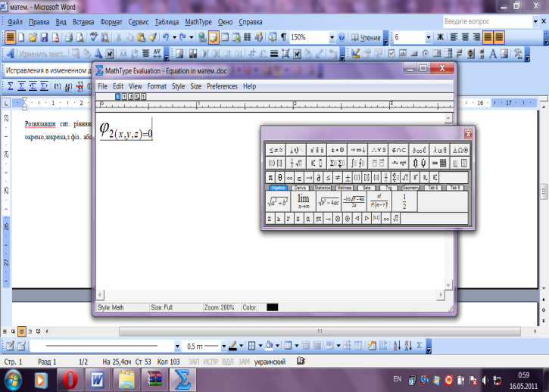Open the MathType Preferences menu
Screen dimensions: 549x392
click(222, 86)
